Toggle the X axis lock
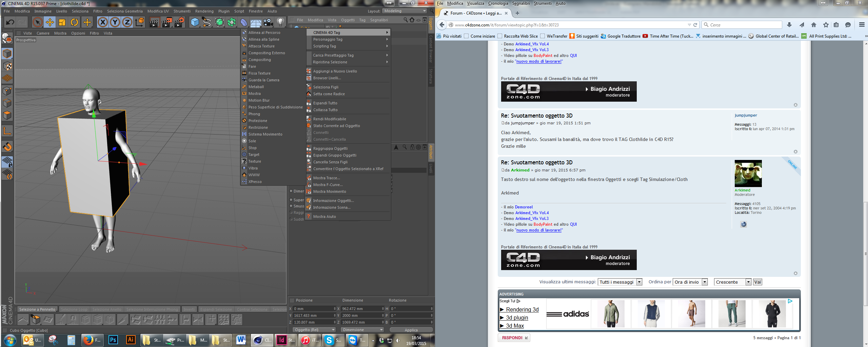 [102, 22]
